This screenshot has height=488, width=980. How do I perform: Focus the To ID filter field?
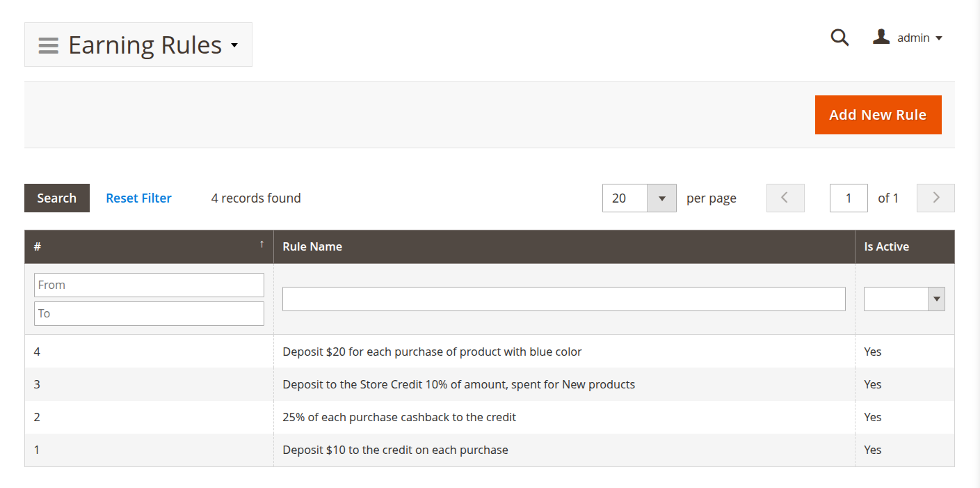pyautogui.click(x=149, y=313)
